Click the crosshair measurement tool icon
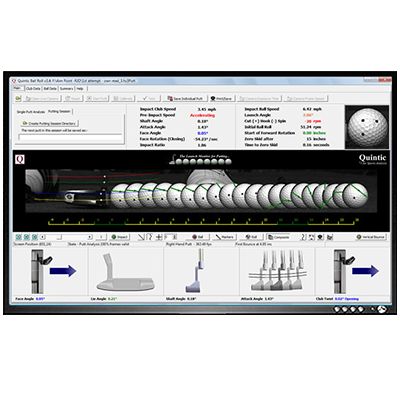 (x=159, y=237)
